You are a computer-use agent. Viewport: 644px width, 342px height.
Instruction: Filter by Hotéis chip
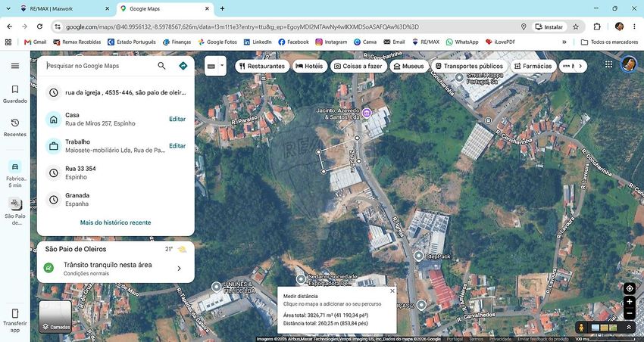[310, 66]
